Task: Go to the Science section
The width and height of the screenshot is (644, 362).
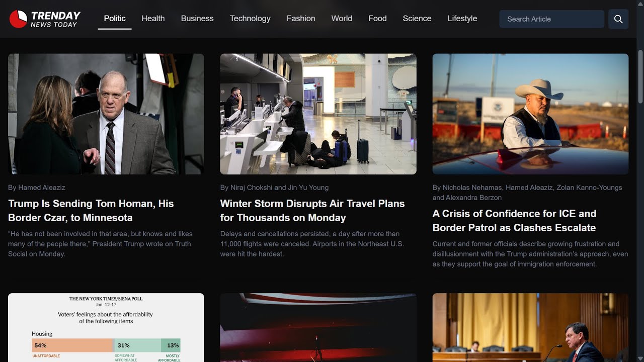Action: [417, 19]
